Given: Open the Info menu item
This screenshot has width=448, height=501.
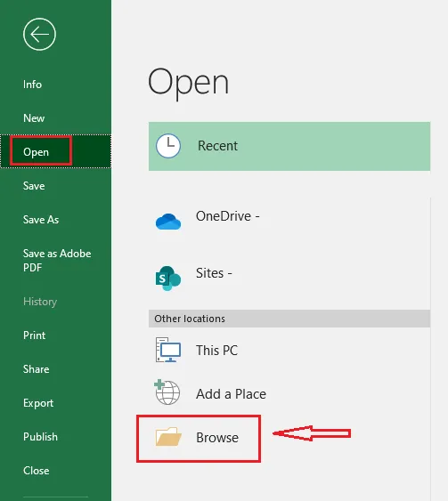Looking at the screenshot, I should point(32,85).
